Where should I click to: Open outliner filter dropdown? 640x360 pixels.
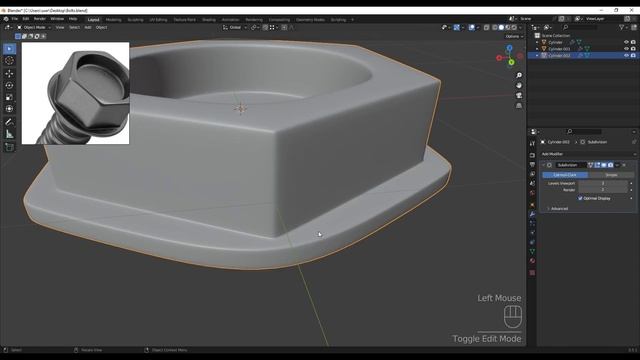[623, 27]
